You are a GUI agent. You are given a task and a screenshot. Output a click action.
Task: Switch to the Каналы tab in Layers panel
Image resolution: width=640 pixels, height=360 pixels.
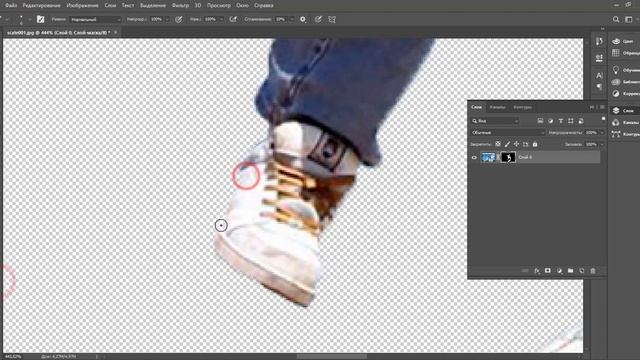pyautogui.click(x=498, y=107)
